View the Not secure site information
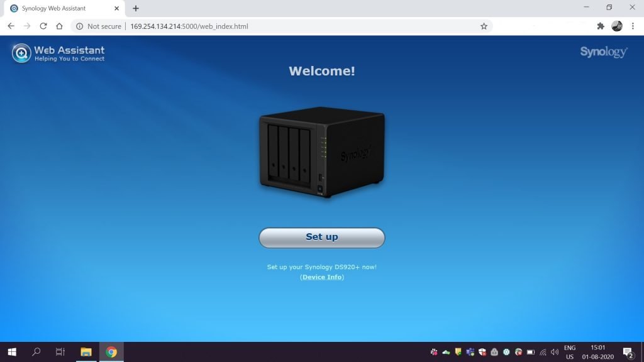 pos(99,26)
